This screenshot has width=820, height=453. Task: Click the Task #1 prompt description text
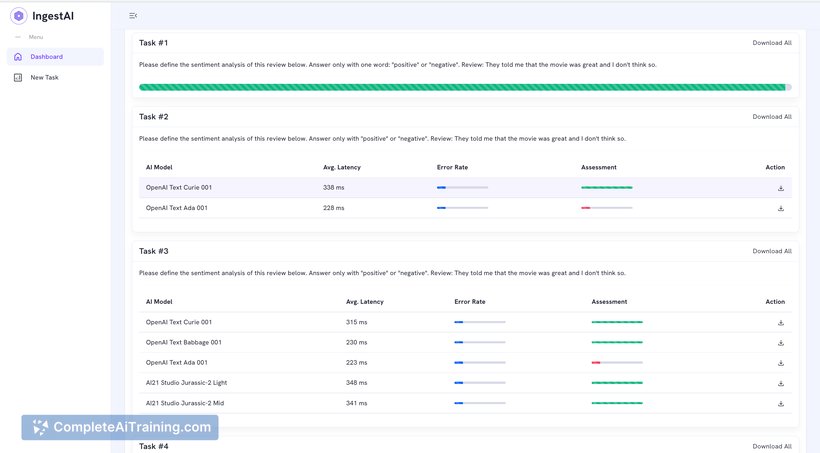pos(397,65)
